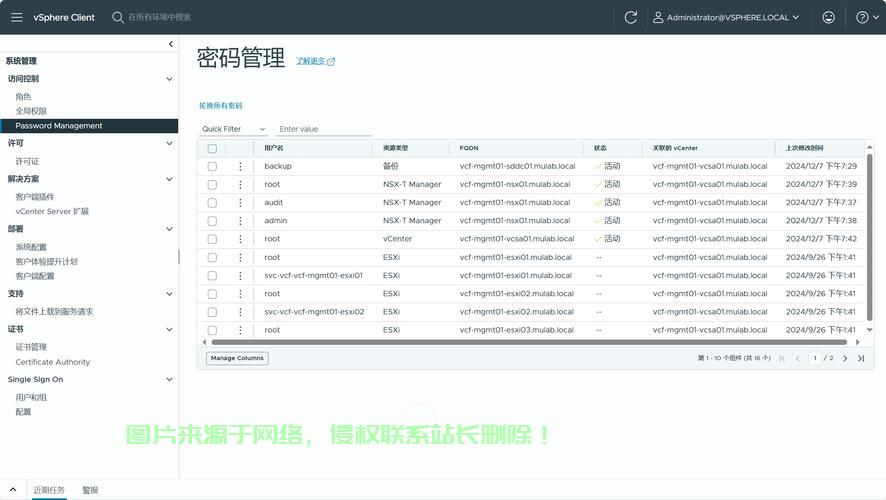Click the table horizontal scrollbar

pyautogui.click(x=529, y=342)
